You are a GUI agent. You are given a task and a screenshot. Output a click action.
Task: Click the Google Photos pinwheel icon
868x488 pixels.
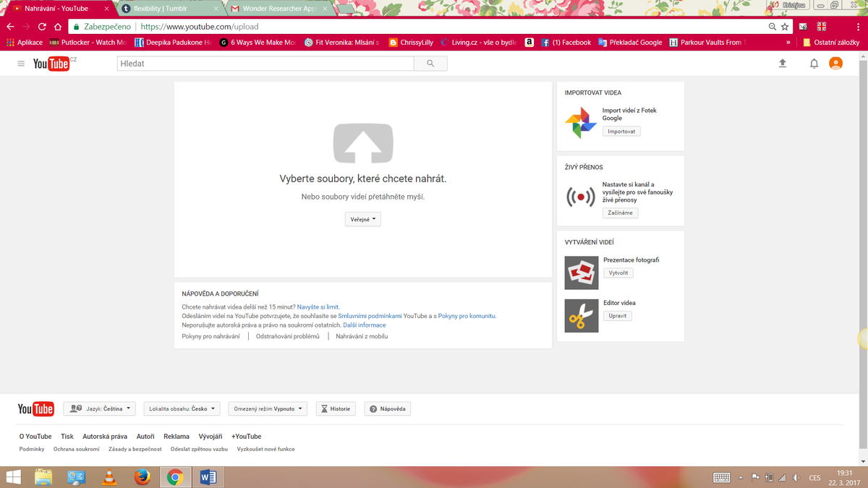580,122
